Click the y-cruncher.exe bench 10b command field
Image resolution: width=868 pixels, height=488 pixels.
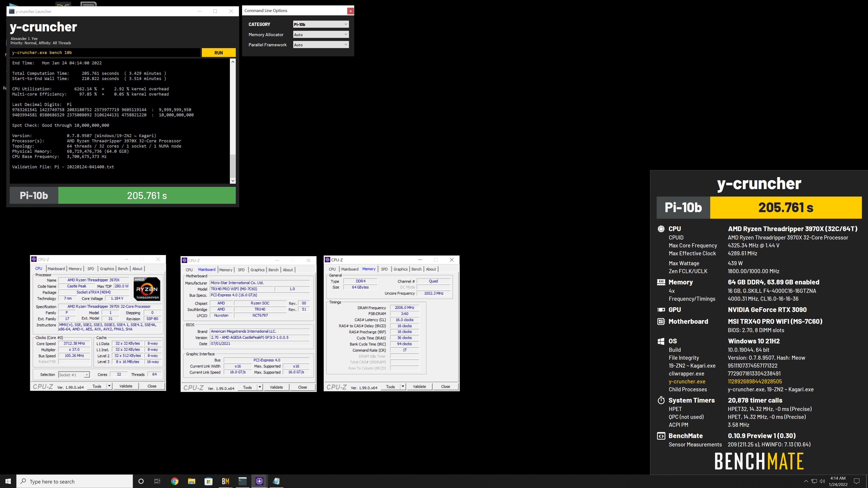[x=105, y=53]
